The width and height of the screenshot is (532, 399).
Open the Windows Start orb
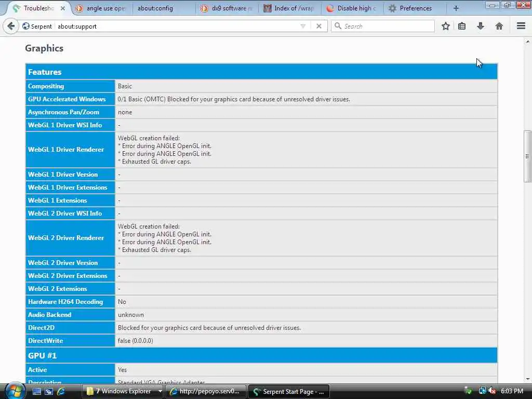(15, 391)
